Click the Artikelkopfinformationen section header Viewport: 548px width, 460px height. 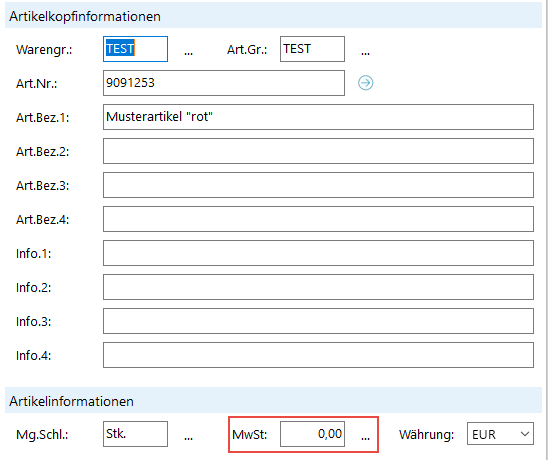(x=273, y=16)
